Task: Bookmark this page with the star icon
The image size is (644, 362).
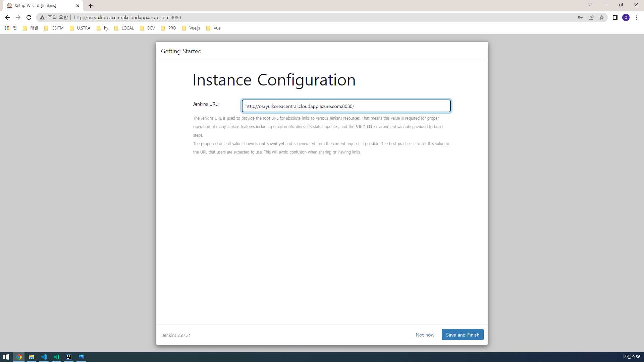Action: pos(602,17)
